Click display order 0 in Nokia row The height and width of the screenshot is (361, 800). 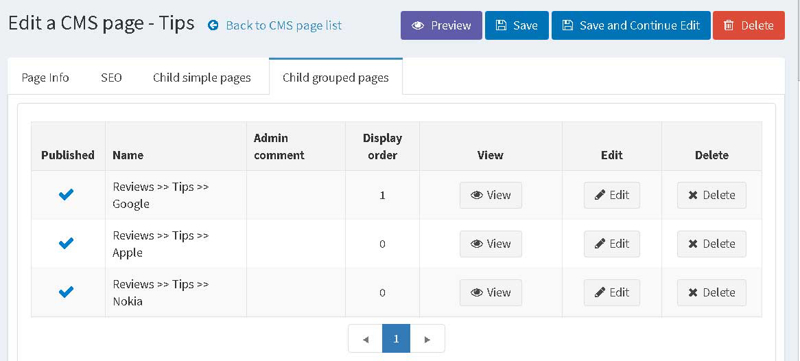coord(382,293)
